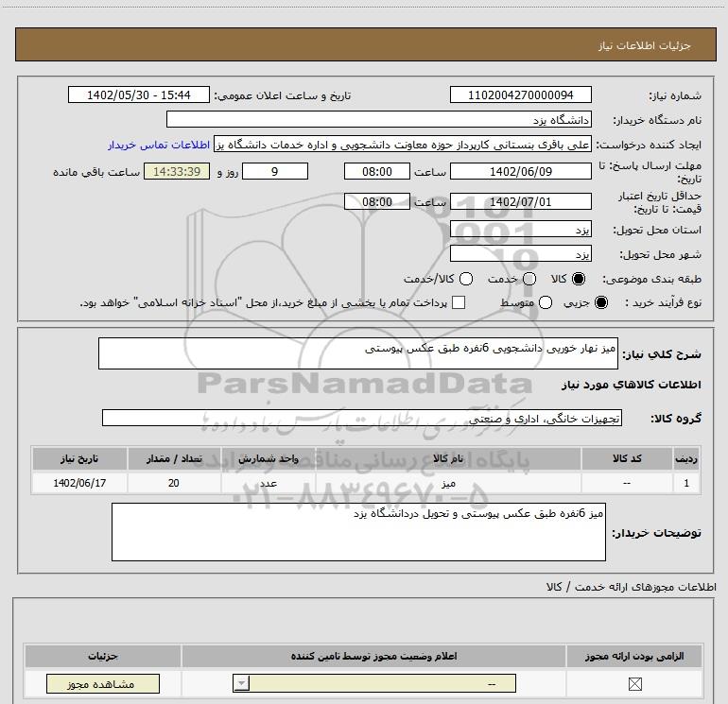The image size is (728, 704).
Task: Click the جزئیات اطلاعات نیاز title bar
Action: click(x=365, y=44)
